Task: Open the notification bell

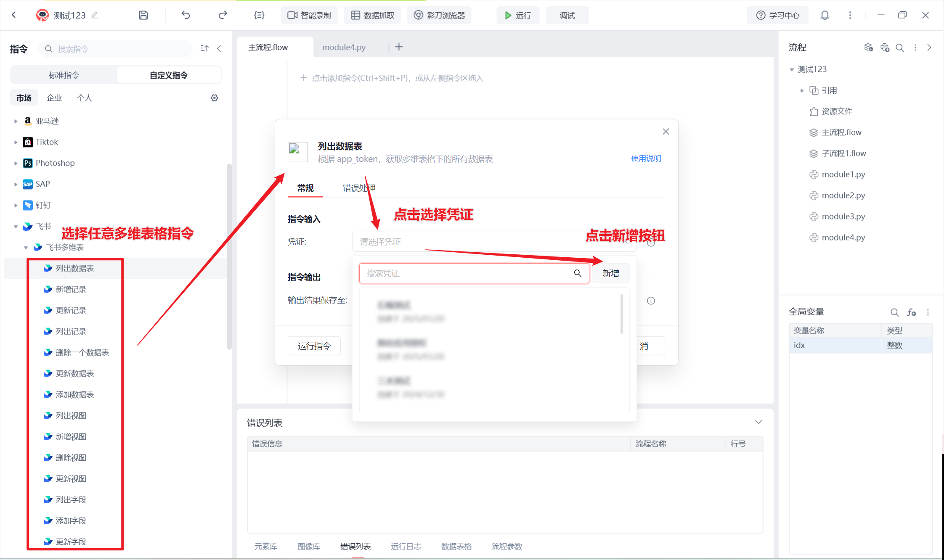Action: pyautogui.click(x=825, y=15)
